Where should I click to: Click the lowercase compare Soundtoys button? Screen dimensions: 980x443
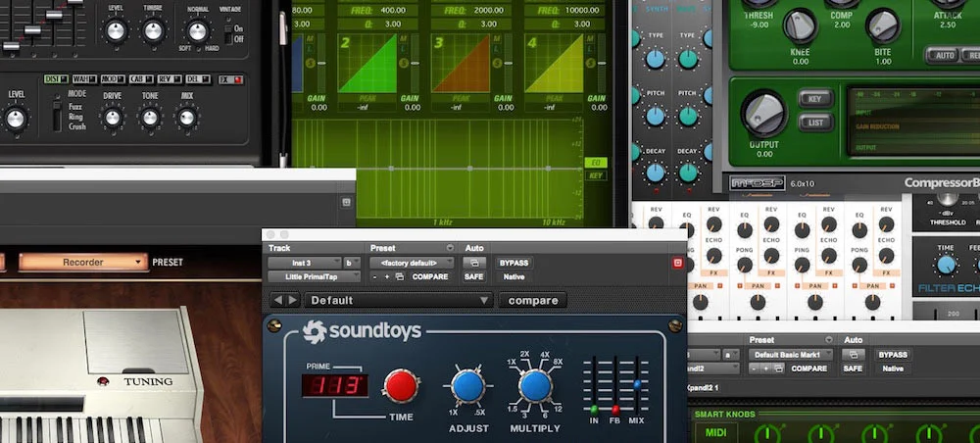533,301
